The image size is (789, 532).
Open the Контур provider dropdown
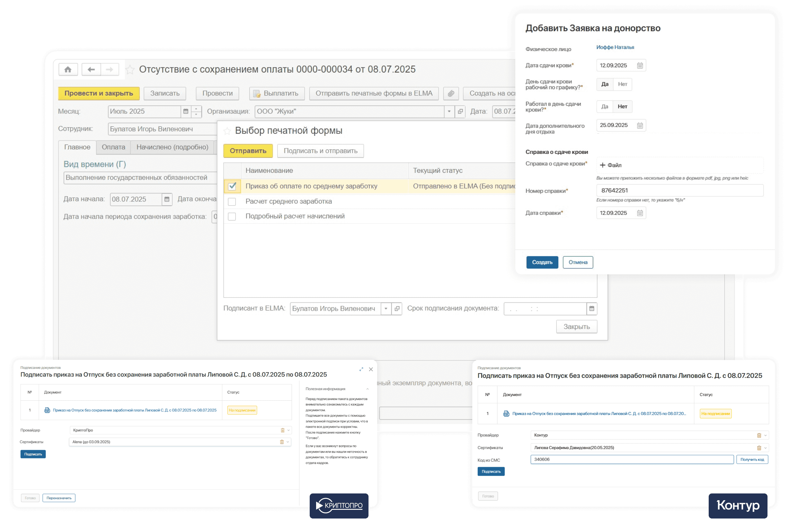tap(765, 435)
